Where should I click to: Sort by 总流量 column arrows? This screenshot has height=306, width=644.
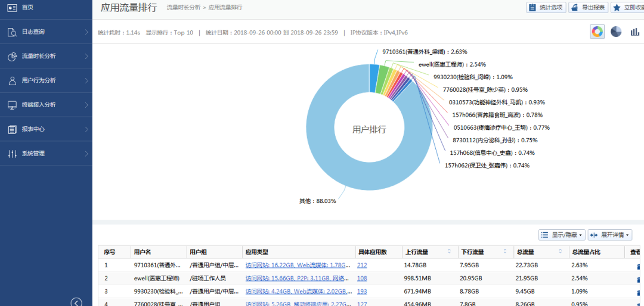[561, 251]
